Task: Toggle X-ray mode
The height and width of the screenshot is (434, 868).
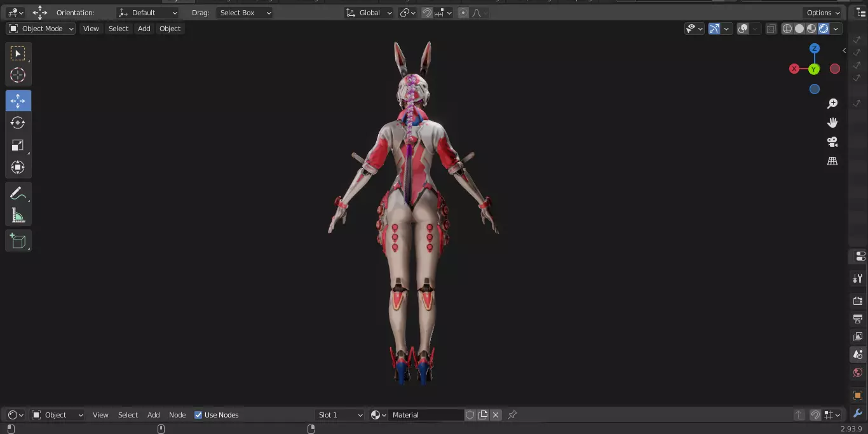Action: 771,29
